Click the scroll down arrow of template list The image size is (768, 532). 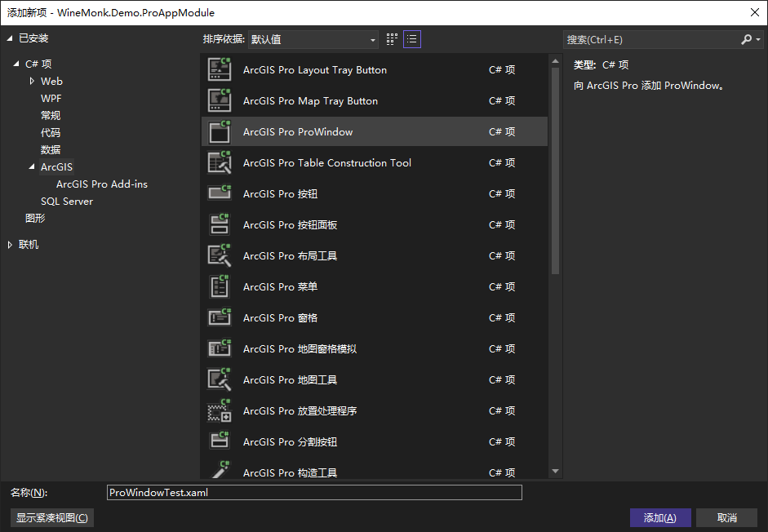point(555,471)
